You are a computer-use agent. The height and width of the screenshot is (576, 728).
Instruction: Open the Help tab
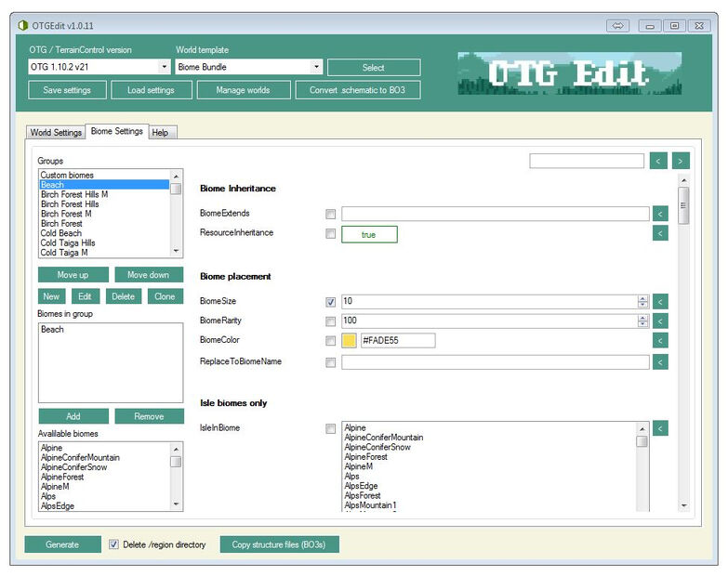click(x=160, y=133)
